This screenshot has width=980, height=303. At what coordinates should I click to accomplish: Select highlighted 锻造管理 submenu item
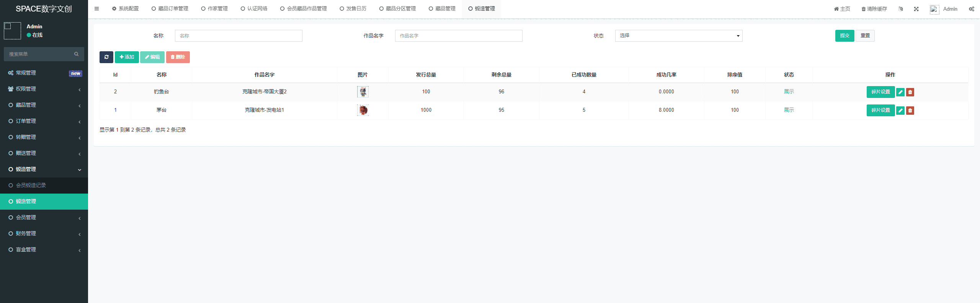tap(44, 201)
